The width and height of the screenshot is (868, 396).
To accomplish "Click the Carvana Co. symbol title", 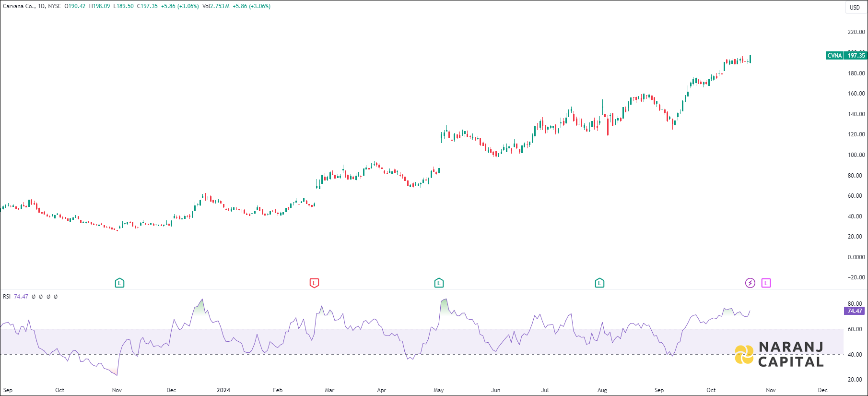I will click(x=19, y=6).
